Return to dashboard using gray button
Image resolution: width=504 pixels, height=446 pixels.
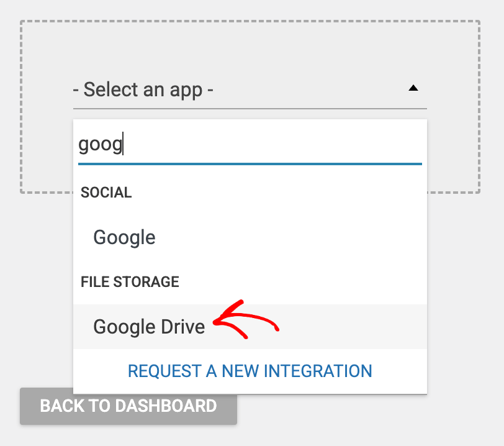(x=128, y=406)
